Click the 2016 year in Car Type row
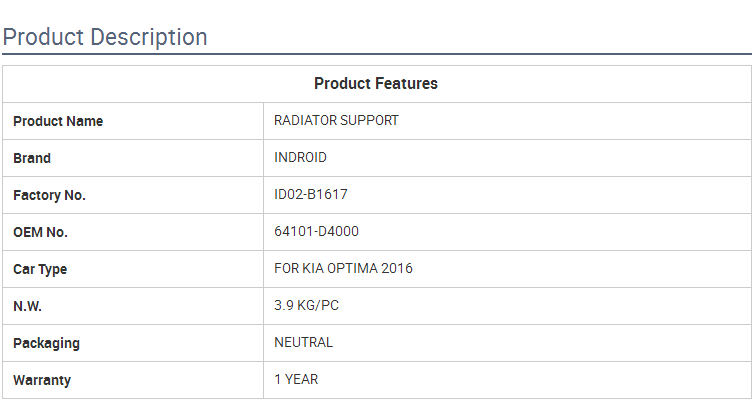This screenshot has height=401, width=754. coord(396,268)
